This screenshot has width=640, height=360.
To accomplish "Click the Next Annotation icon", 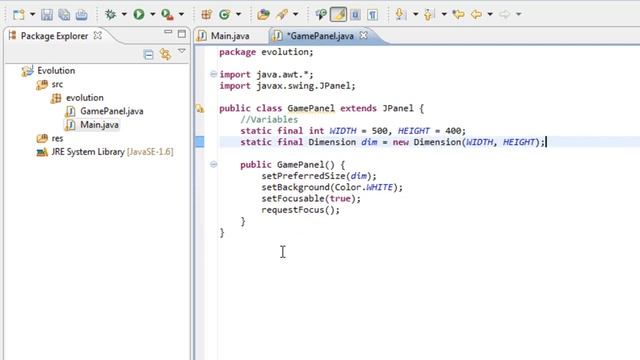I will [x=401, y=15].
